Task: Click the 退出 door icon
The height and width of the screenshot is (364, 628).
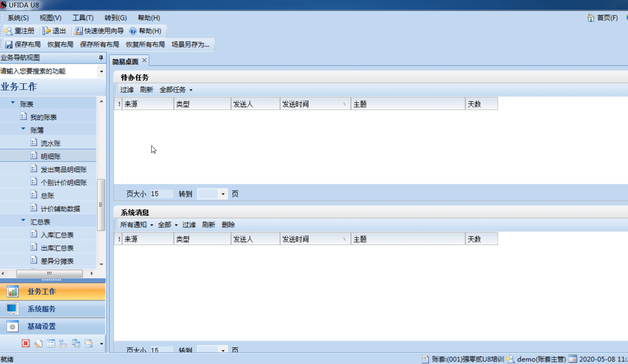Action: pyautogui.click(x=47, y=31)
